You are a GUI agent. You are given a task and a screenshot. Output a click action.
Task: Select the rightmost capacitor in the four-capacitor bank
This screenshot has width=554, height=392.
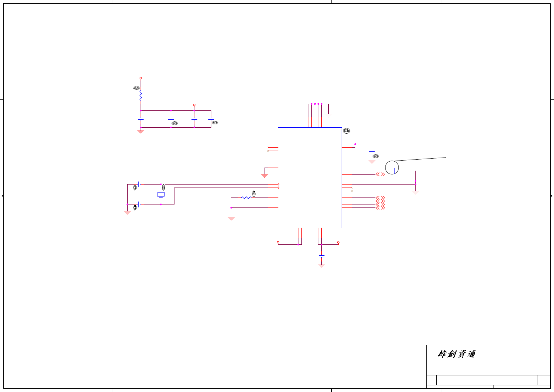click(x=211, y=118)
